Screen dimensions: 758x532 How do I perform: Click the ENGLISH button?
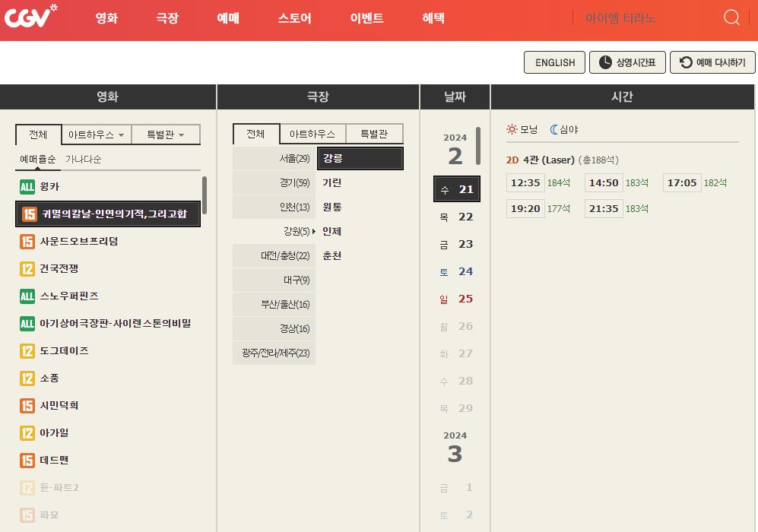[554, 62]
